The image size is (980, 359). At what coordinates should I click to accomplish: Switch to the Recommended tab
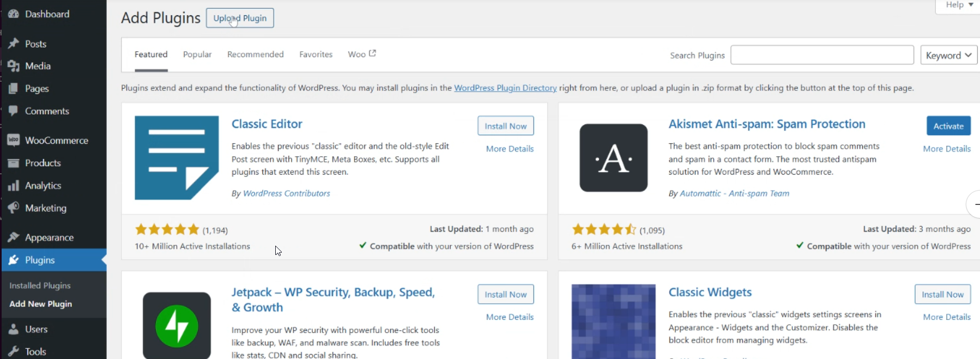point(256,54)
